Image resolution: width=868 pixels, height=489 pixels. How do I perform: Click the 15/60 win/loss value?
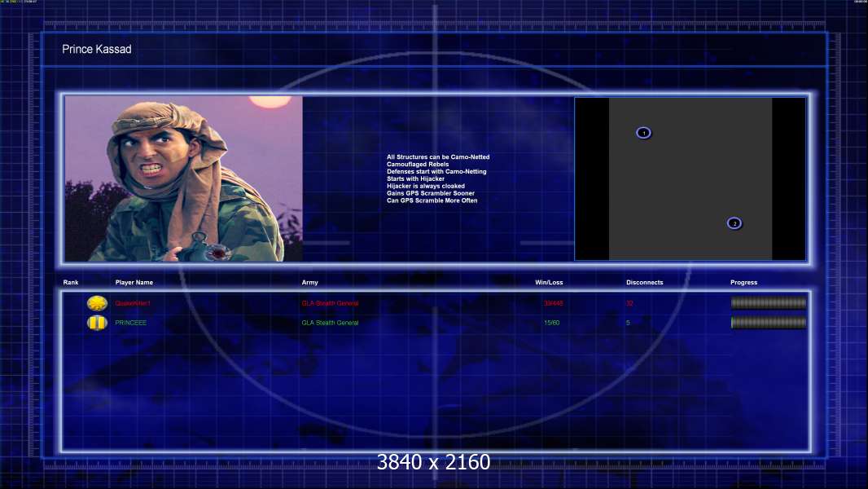551,323
